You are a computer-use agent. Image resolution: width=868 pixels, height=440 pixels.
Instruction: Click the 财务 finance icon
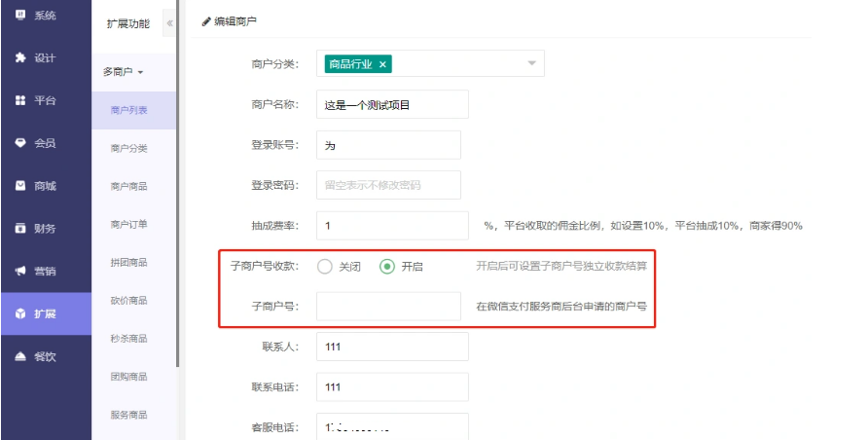click(x=20, y=229)
